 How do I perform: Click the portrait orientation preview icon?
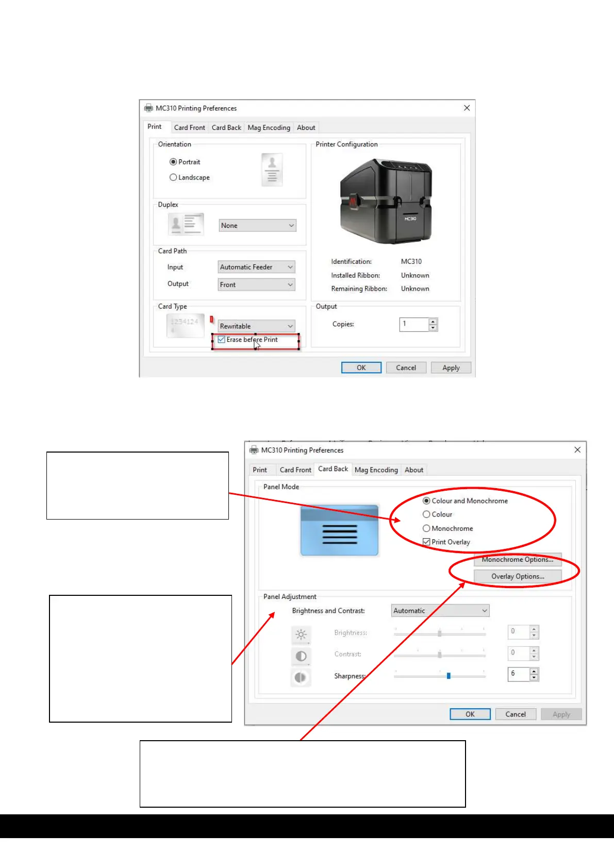[272, 170]
